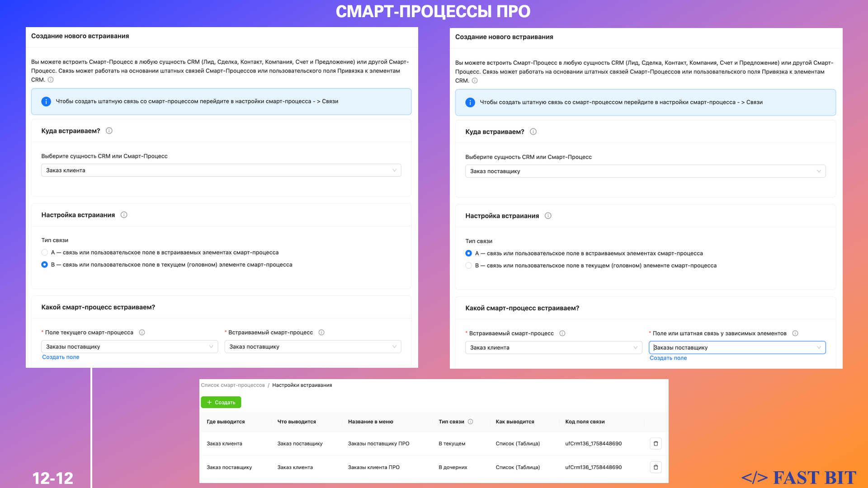This screenshot has height=488, width=868.
Task: Select radio option A in left form
Action: [44, 253]
